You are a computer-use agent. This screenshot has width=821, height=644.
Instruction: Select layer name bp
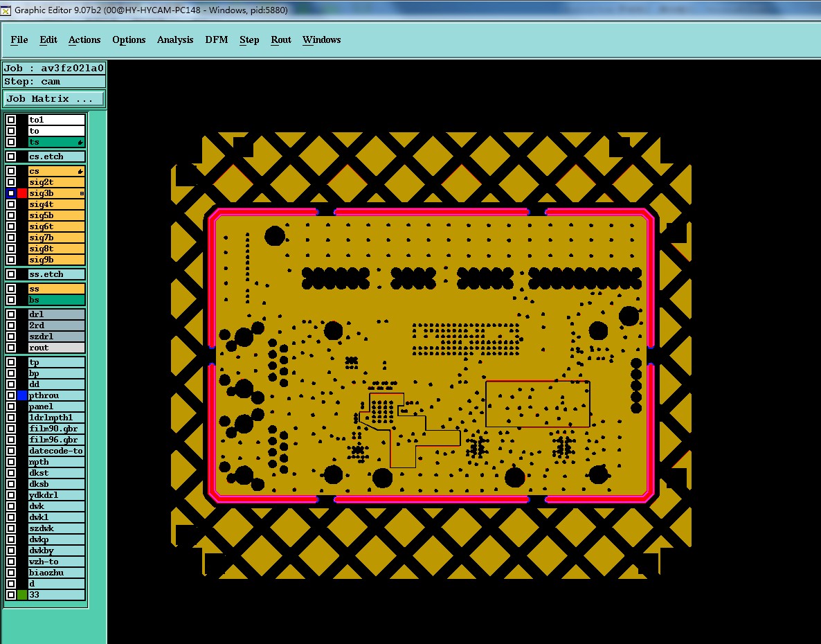tap(57, 373)
